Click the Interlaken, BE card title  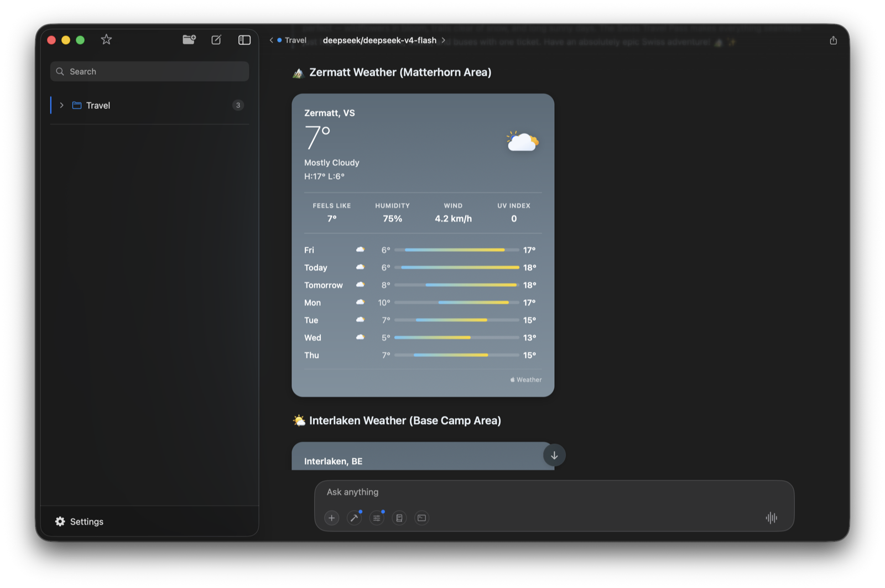(334, 461)
